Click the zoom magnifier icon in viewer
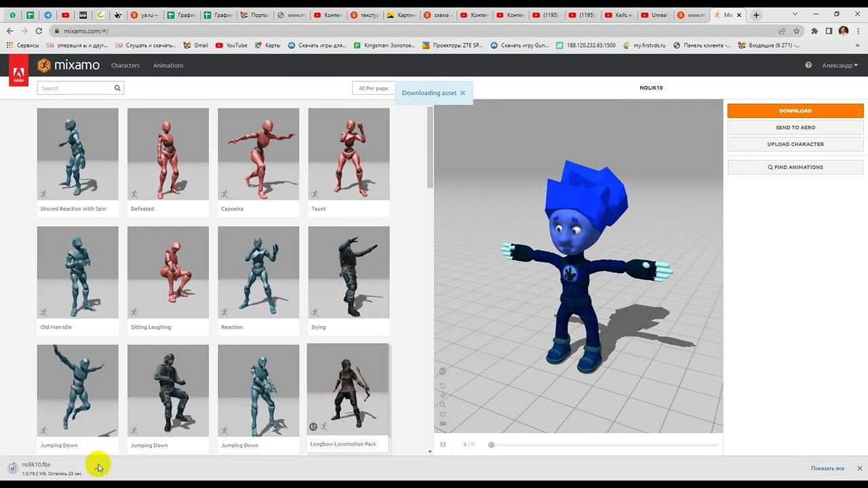Screen dimensions: 868x488 (x=443, y=405)
